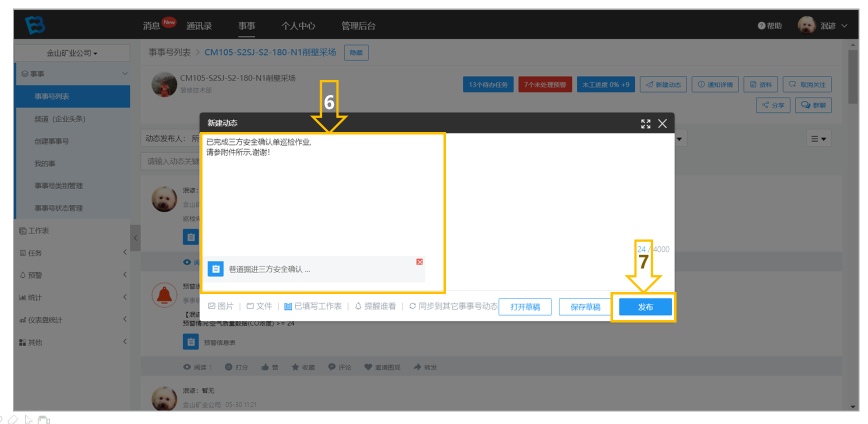Open 创建事事号 in sidebar
This screenshot has height=424, width=868.
coord(51,141)
